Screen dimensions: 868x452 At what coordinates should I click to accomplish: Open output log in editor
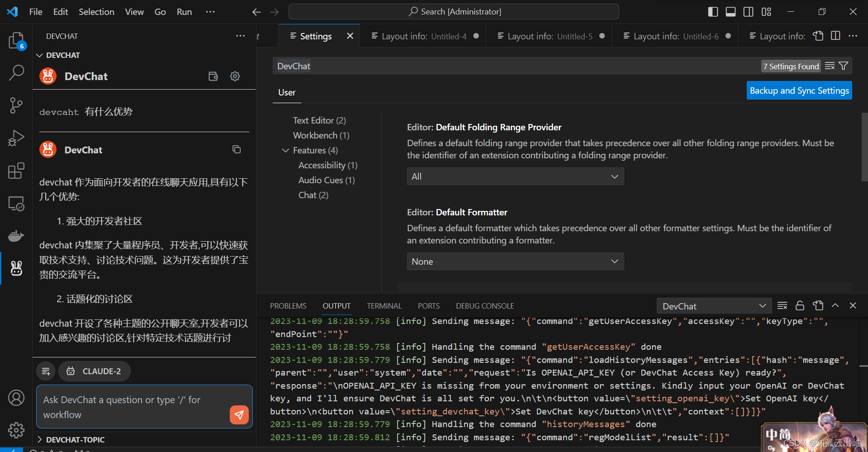(x=818, y=306)
